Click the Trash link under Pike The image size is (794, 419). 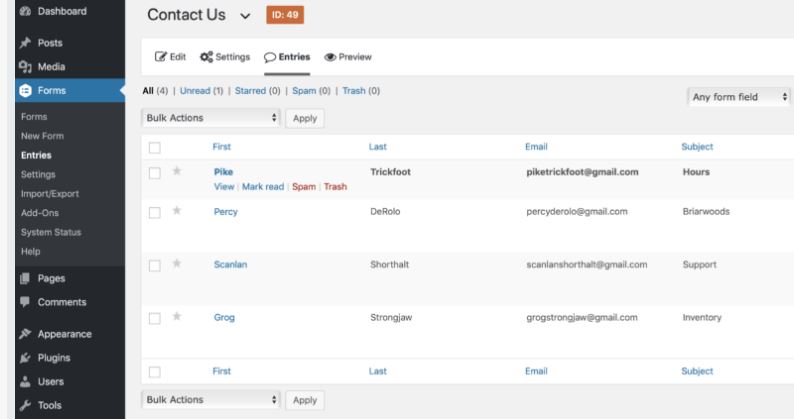point(335,187)
